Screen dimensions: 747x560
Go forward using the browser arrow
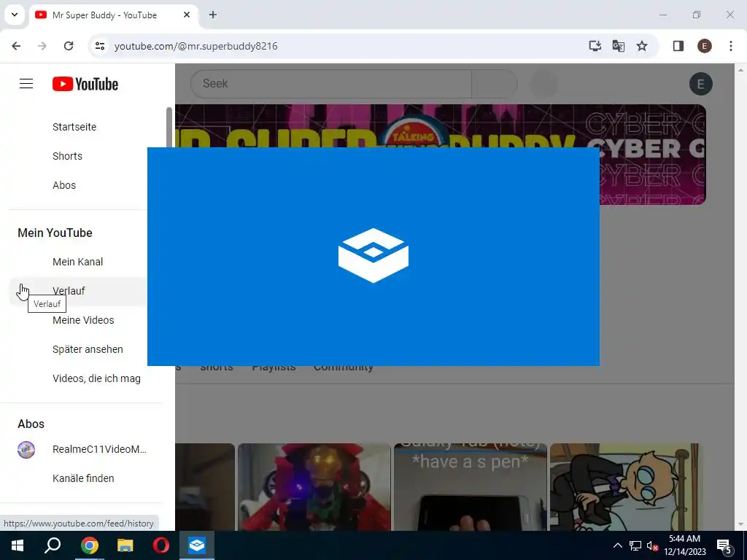coord(42,46)
